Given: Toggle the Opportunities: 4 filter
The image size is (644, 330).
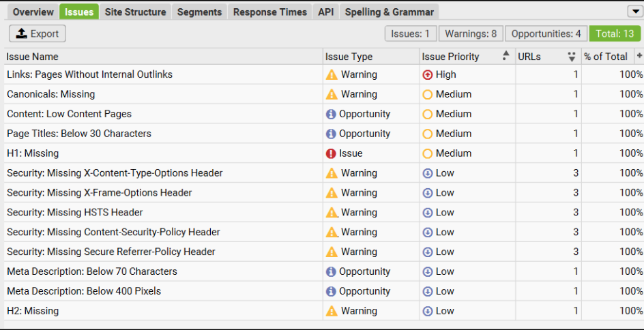Looking at the screenshot, I should click(546, 34).
